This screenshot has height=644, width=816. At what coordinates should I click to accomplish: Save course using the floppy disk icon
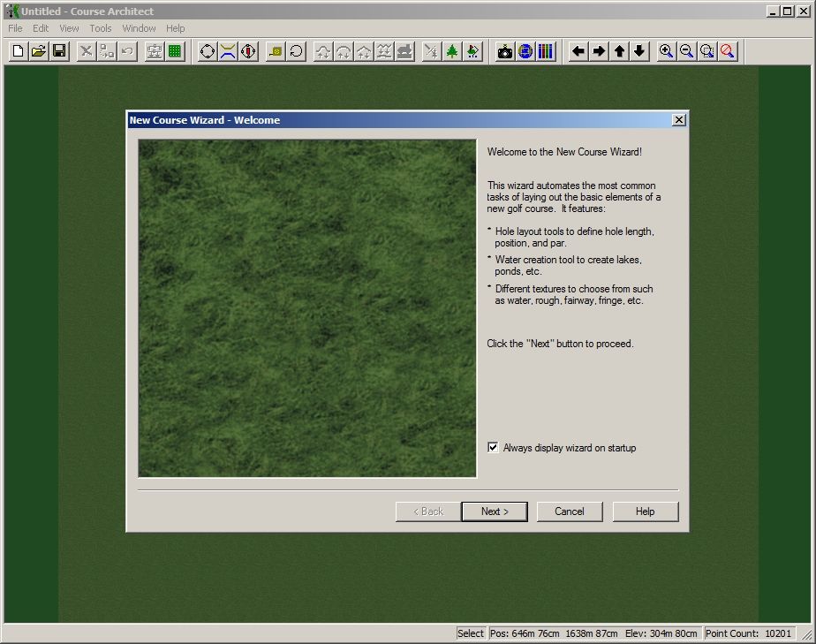[59, 51]
